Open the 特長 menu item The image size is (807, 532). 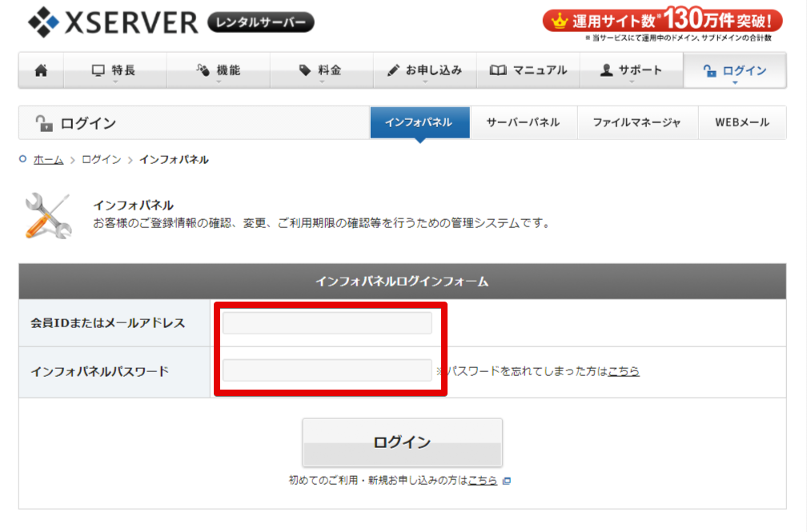[114, 70]
